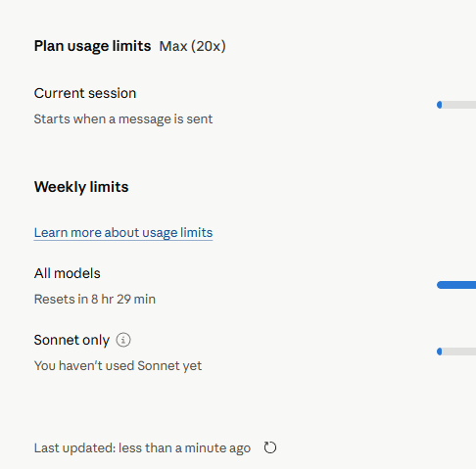This screenshot has height=469, width=476.
Task: Click the Current session usage bar
Action: 456,105
